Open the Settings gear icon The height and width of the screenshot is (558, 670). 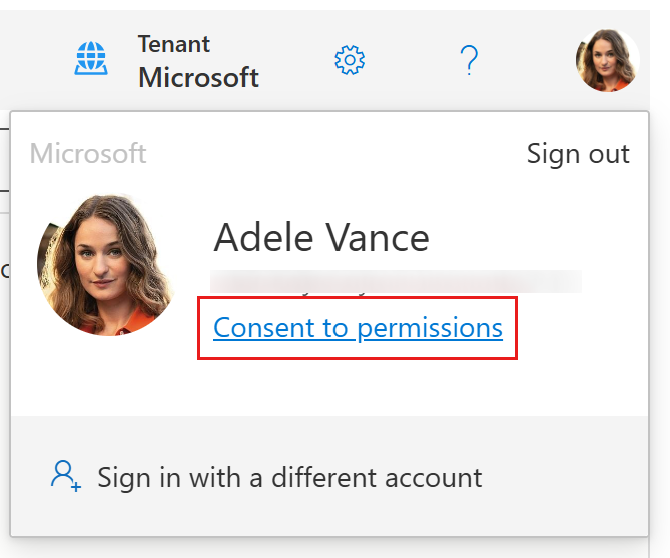[x=350, y=60]
